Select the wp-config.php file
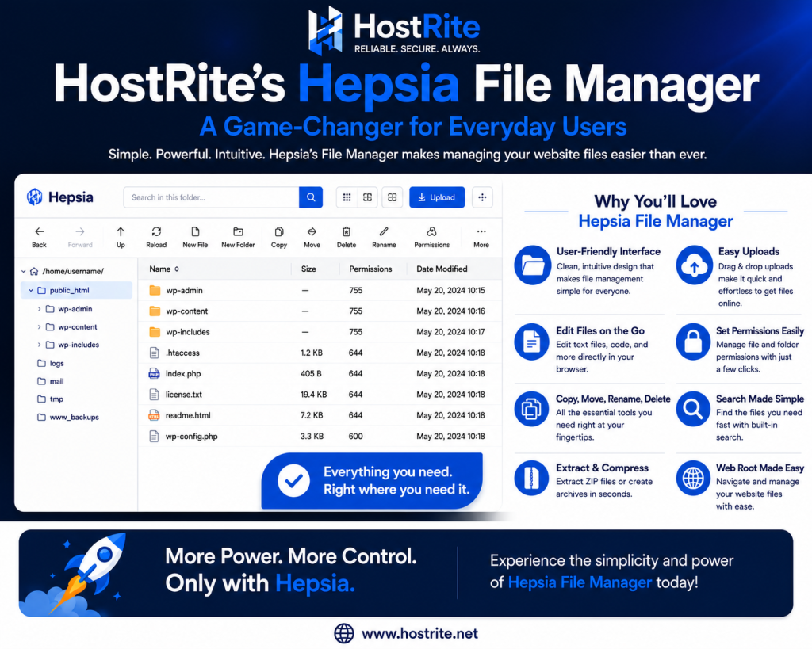 coord(320,437)
